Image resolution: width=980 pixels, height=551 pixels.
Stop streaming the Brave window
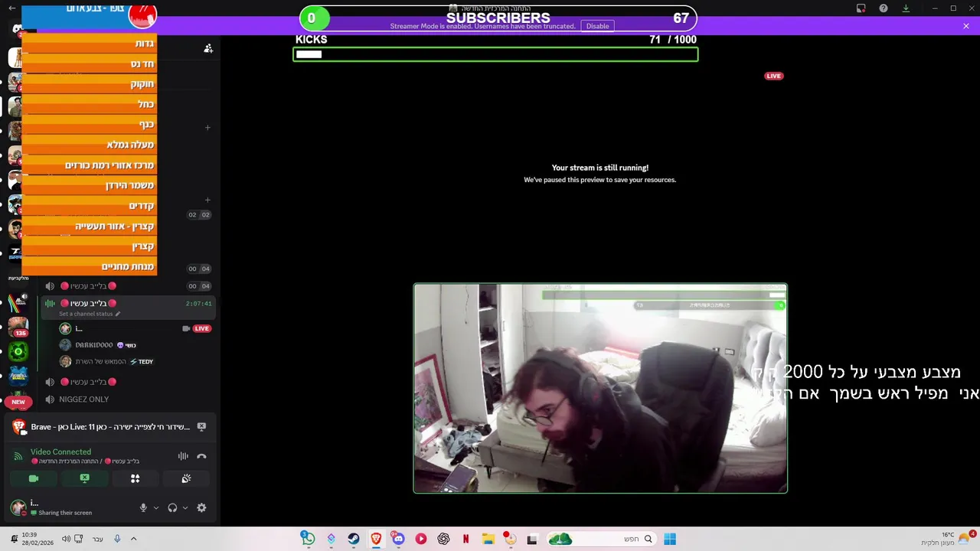[x=201, y=426]
